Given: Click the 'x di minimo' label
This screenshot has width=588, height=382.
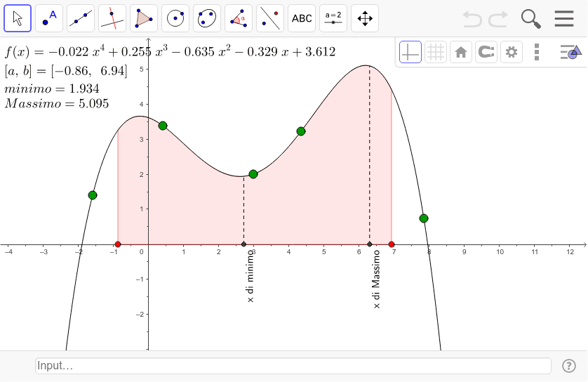Looking at the screenshot, I should pyautogui.click(x=250, y=276).
